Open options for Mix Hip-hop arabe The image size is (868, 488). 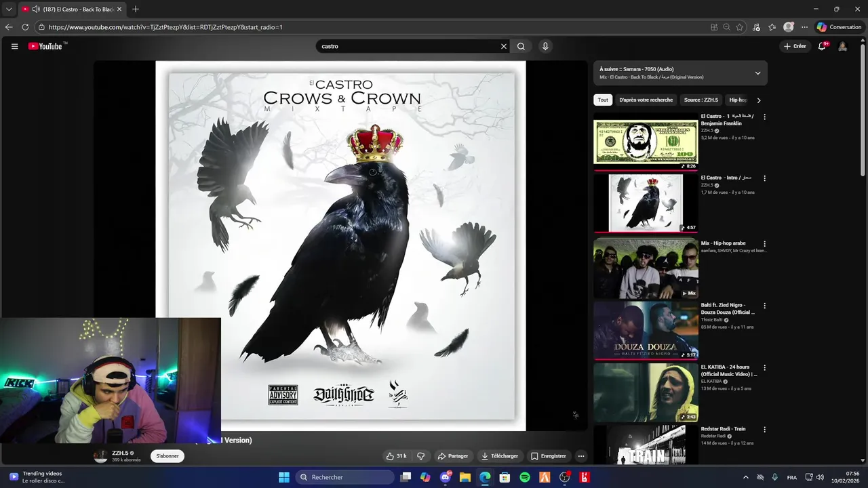coord(764,243)
